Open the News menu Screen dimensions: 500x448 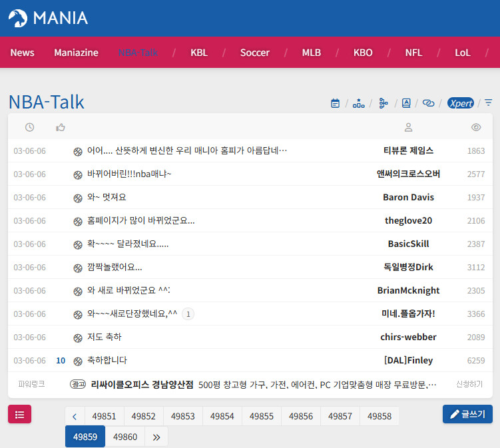coord(23,53)
